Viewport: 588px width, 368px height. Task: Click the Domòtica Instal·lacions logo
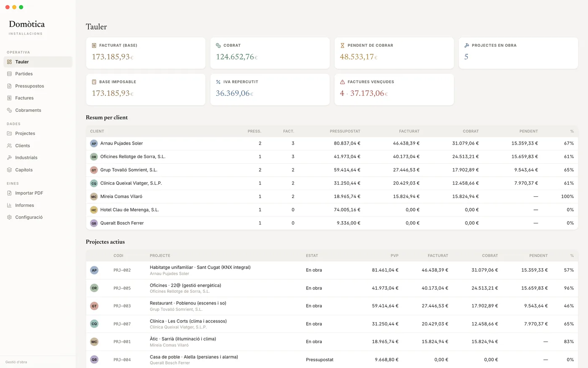(27, 28)
